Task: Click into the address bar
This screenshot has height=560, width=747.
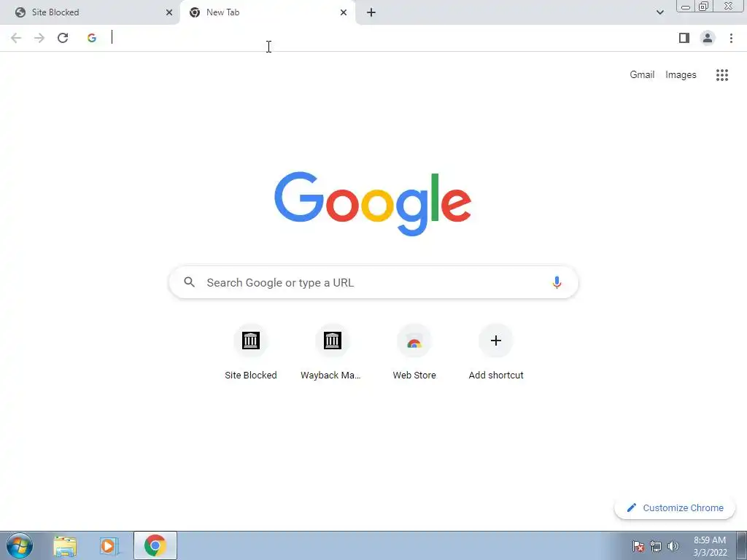Action: 376,38
